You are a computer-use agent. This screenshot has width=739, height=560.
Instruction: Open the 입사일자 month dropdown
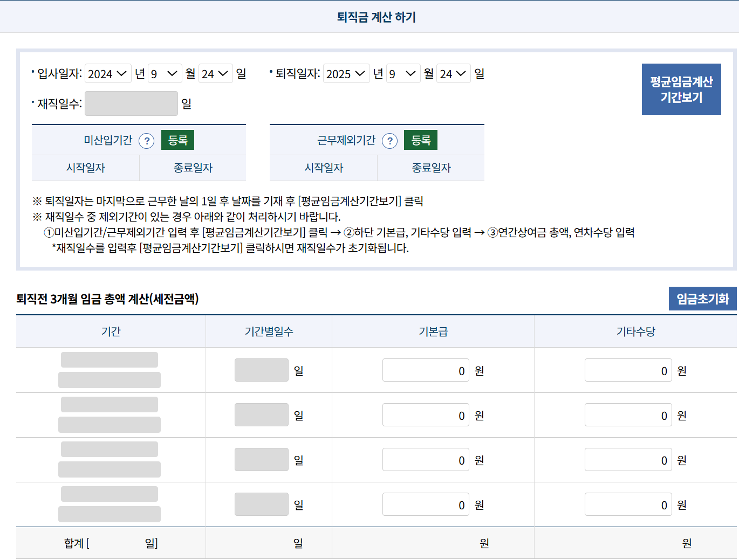click(165, 74)
